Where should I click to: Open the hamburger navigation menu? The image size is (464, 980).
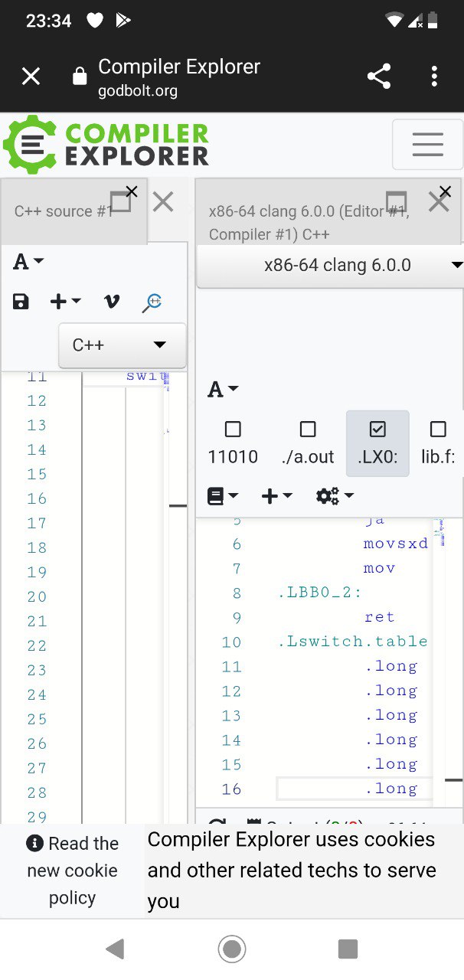click(427, 144)
